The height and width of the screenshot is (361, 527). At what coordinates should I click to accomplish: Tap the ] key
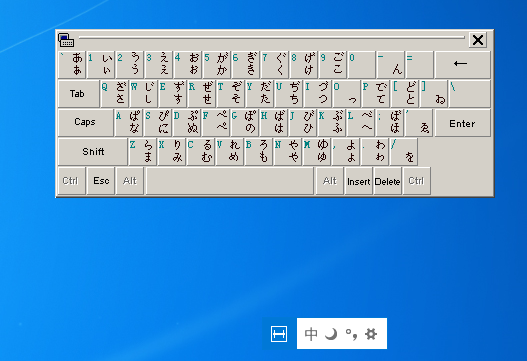coord(433,93)
